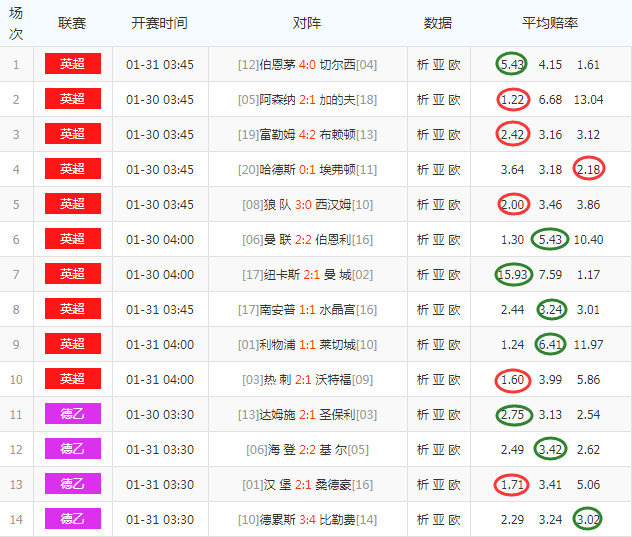Click team name 莱切城
The height and width of the screenshot is (537, 632).
point(337,345)
